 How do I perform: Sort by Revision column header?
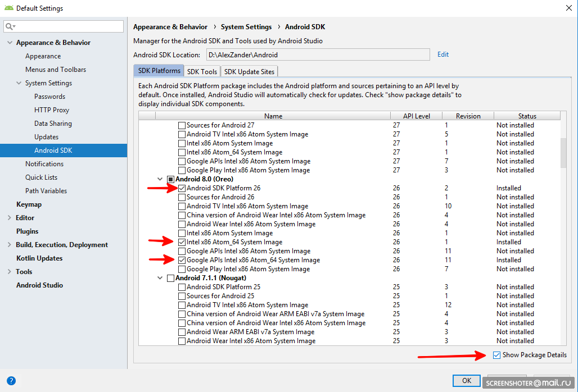coord(468,116)
